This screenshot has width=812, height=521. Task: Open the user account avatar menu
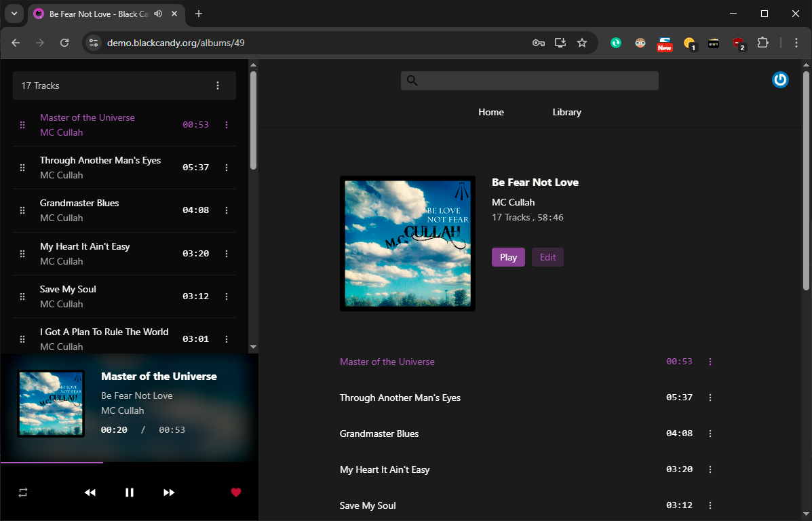click(780, 80)
